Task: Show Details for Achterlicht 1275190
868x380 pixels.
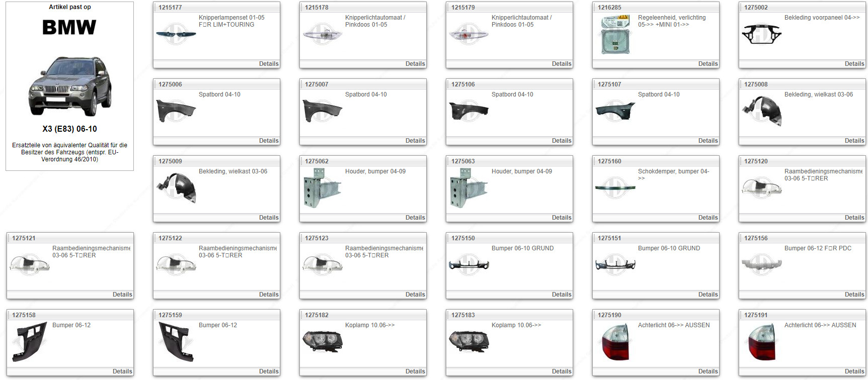Action: [x=708, y=371]
